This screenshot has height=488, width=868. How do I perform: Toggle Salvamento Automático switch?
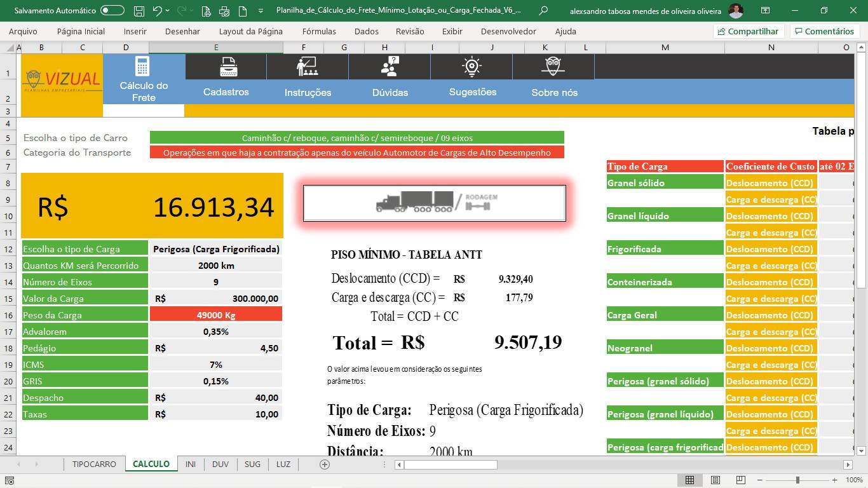click(x=112, y=11)
